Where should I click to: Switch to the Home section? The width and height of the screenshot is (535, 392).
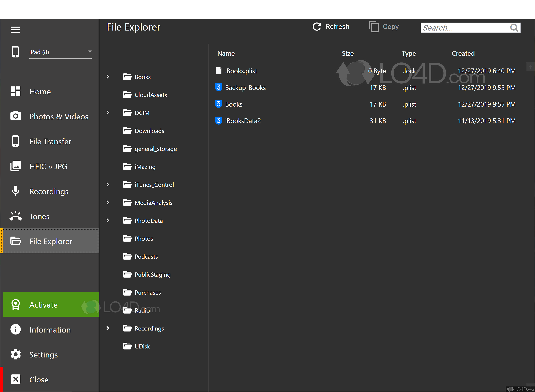point(15,91)
